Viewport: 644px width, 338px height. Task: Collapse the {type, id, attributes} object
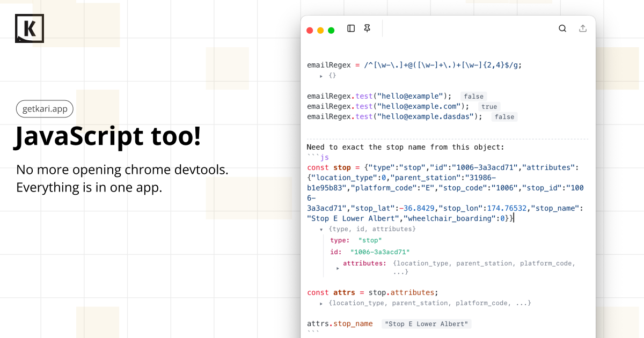coord(321,229)
